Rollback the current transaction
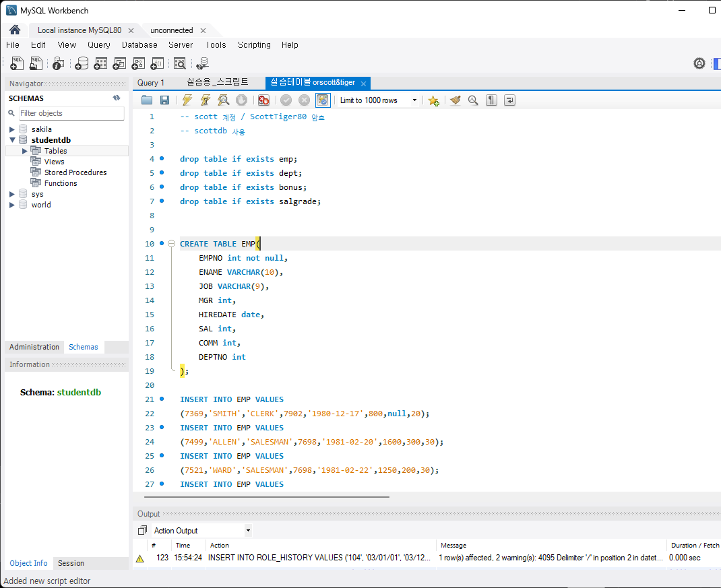Image resolution: width=721 pixels, height=588 pixels. tap(304, 100)
